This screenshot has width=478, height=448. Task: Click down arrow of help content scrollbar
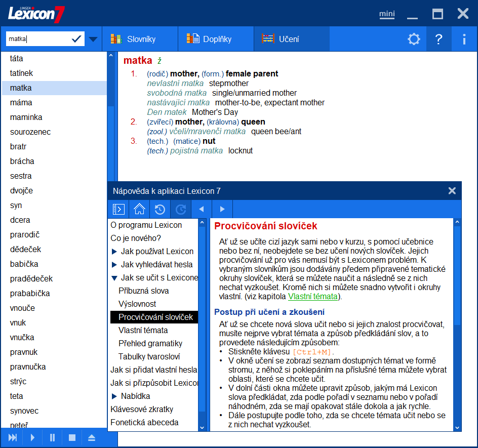pyautogui.click(x=457, y=428)
